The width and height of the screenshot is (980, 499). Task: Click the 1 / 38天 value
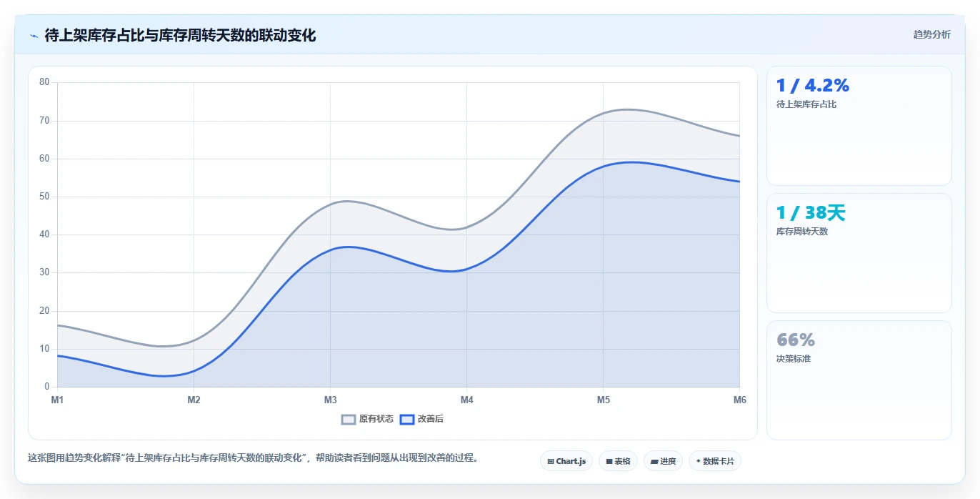(811, 212)
